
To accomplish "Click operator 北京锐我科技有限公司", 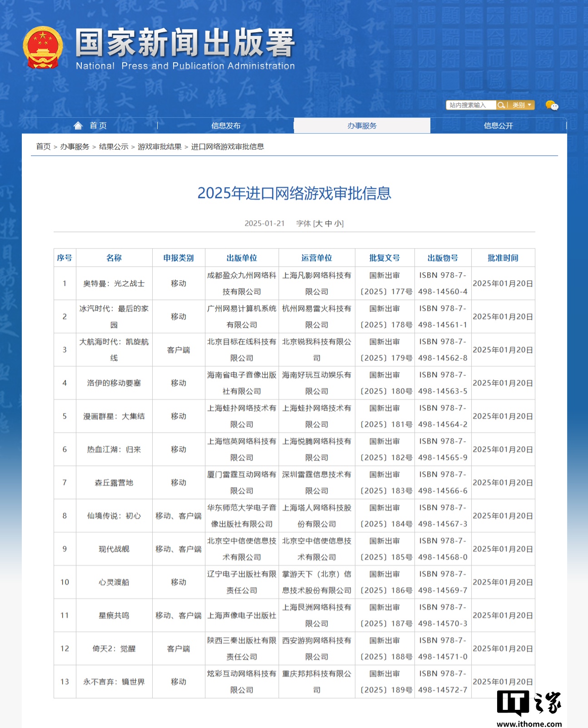I will [x=317, y=349].
